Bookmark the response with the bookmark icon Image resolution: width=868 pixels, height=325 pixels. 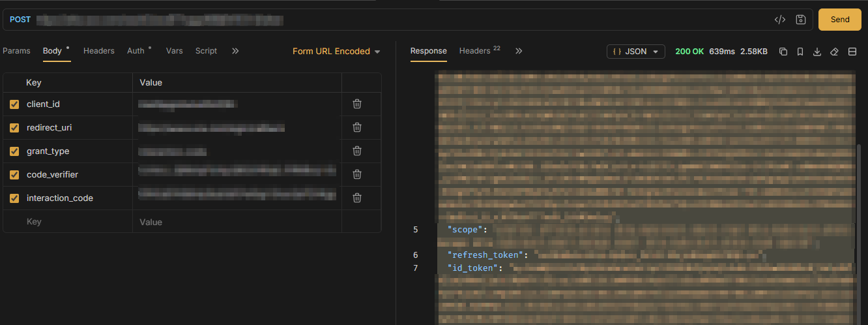pos(800,52)
